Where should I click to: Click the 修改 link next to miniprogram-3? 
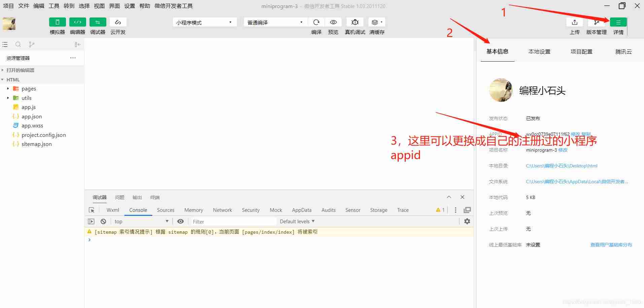[563, 150]
